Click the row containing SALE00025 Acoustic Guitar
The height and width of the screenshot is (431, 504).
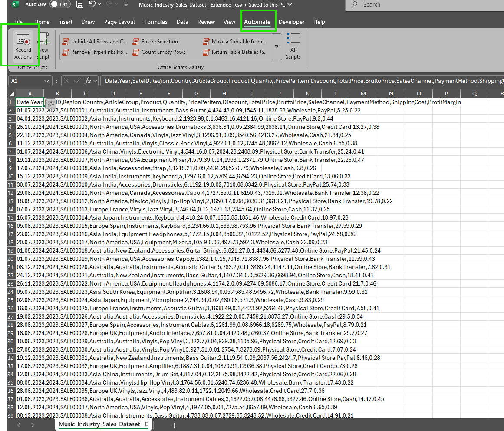coord(198,309)
